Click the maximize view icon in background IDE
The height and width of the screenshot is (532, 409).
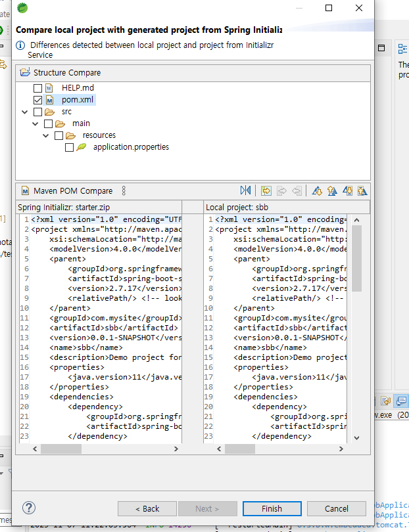click(381, 48)
